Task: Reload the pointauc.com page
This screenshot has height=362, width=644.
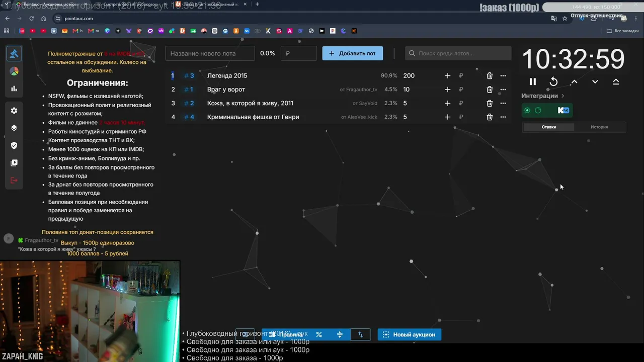Action: 32,19
